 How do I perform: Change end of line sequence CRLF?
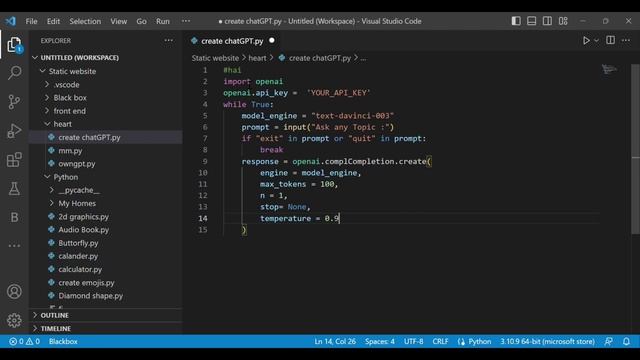440,341
